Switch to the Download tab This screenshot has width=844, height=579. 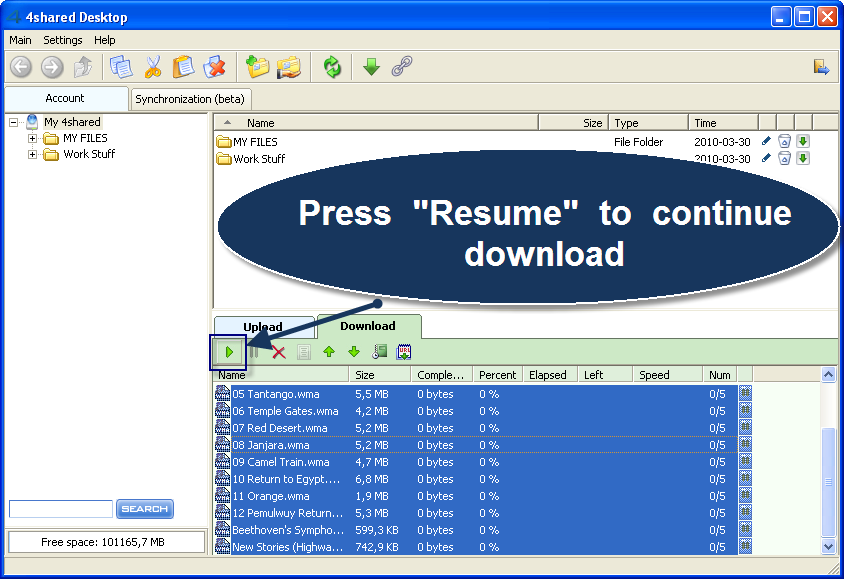point(368,326)
